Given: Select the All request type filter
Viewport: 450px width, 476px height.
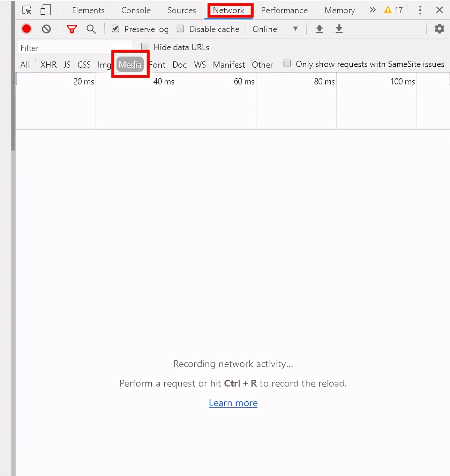Looking at the screenshot, I should click(25, 65).
